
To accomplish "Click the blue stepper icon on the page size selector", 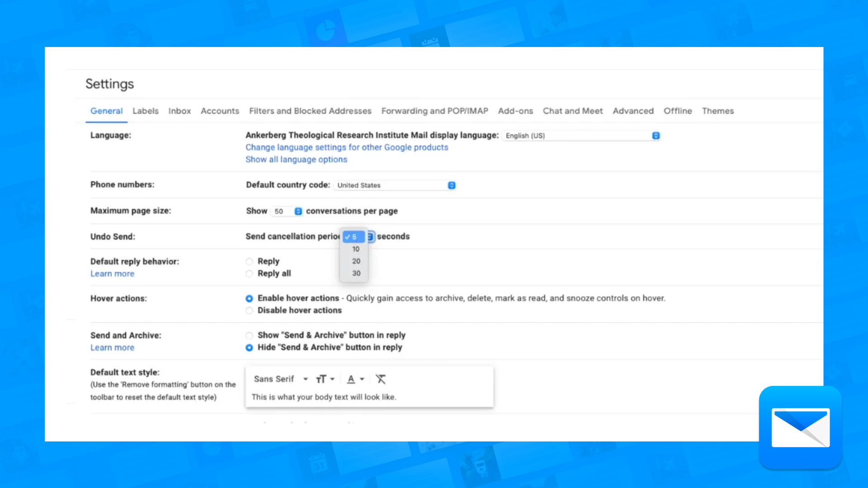I will click(298, 211).
